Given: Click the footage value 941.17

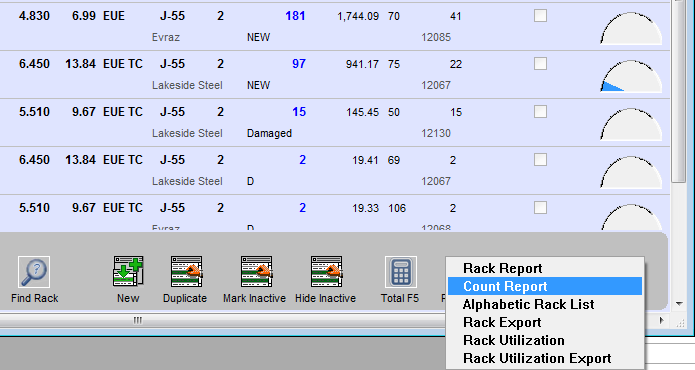Looking at the screenshot, I should [362, 64].
